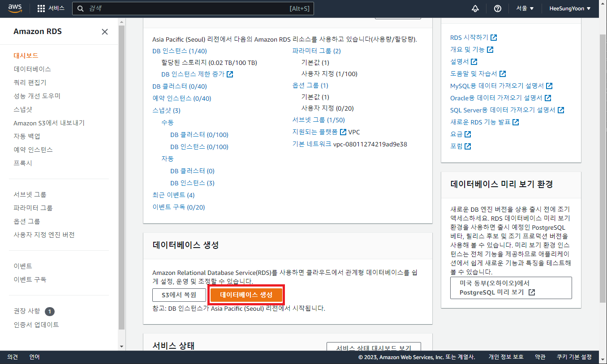The image size is (607, 364).
Task: Click the external link icon beside 포럼
Action: [x=468, y=146]
